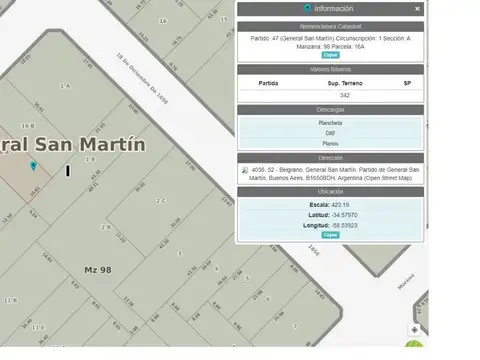Click the Nomenclatura Catastral section header
The height and width of the screenshot is (360, 480).
tap(330, 26)
